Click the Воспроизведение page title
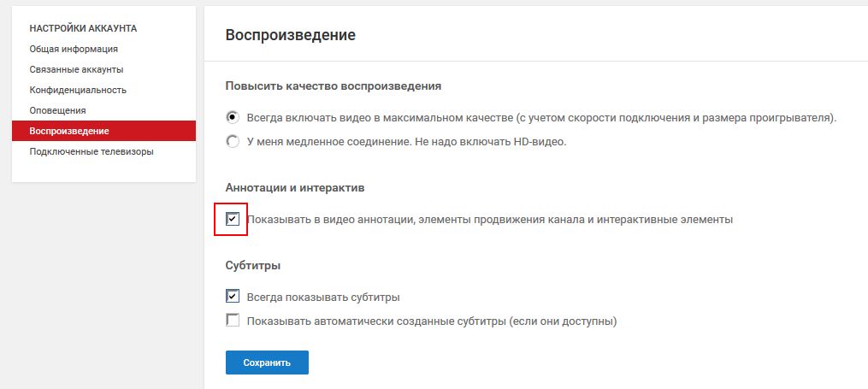The image size is (868, 389). tap(291, 35)
